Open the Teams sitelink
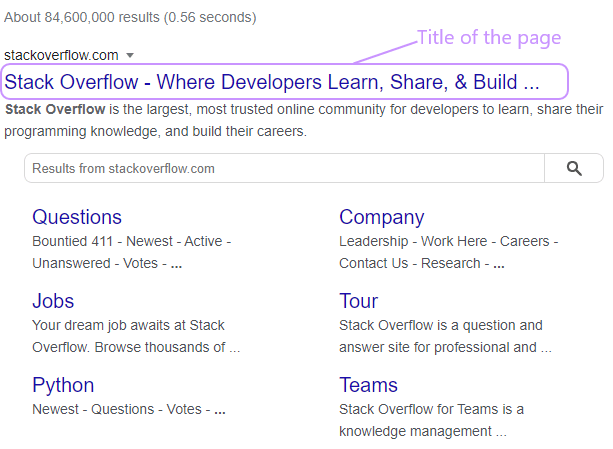613x449 pixels. 368,385
